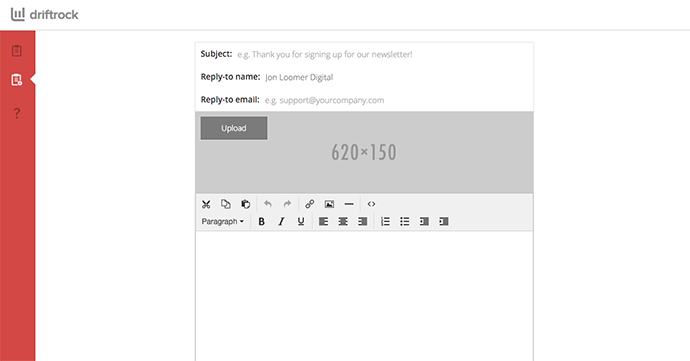Toggle bold formatting
The image size is (690, 361).
[261, 221]
